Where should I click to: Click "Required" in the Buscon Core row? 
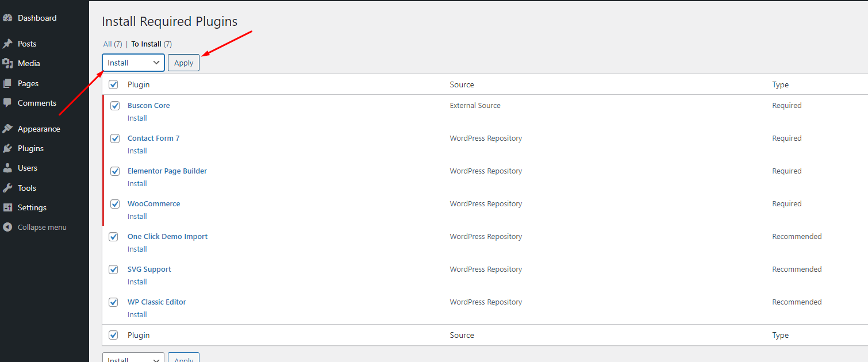(x=787, y=105)
